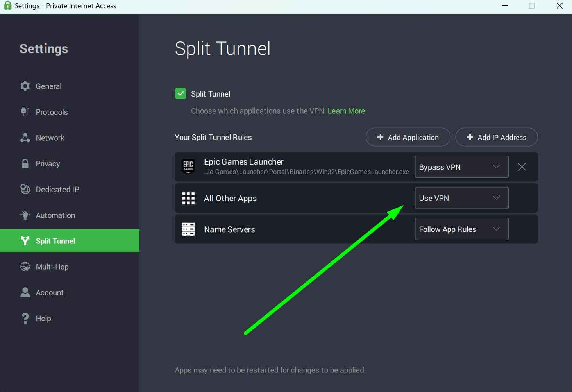Minimize the Settings window
This screenshot has height=392, width=572.
(x=505, y=6)
